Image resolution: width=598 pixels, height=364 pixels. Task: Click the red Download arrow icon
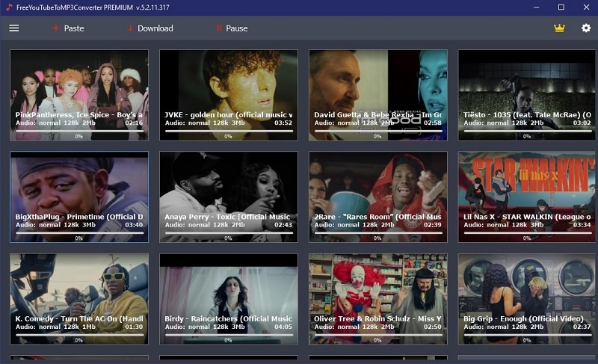pyautogui.click(x=130, y=28)
